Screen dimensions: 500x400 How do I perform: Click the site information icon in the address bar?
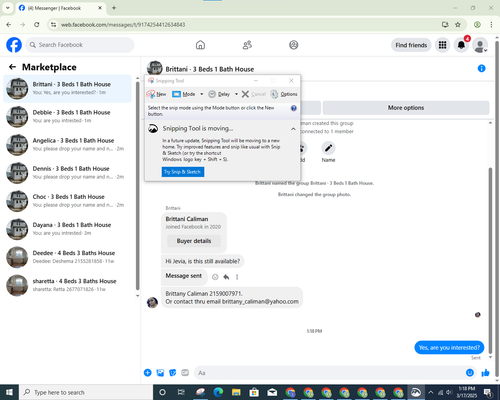click(53, 24)
